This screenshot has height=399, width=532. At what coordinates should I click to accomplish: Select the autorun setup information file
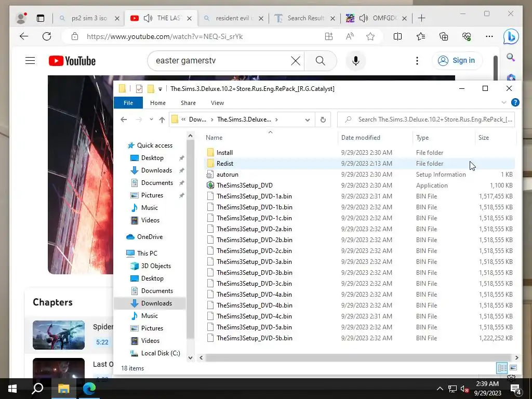pos(360,175)
